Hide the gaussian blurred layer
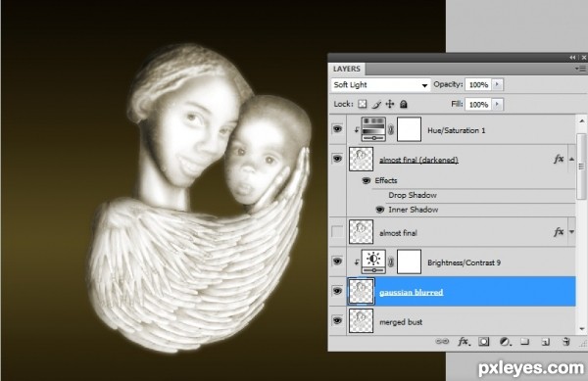Viewport: 588px width, 381px height. coord(337,291)
